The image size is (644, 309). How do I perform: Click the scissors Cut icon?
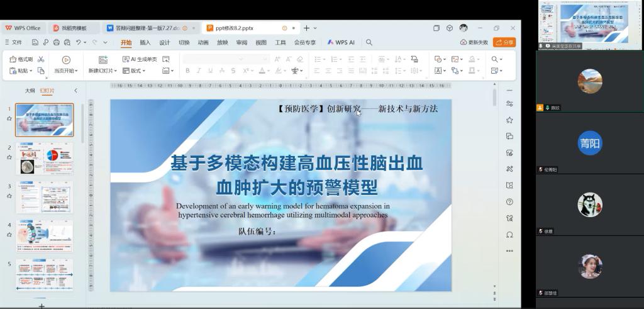tap(41, 59)
